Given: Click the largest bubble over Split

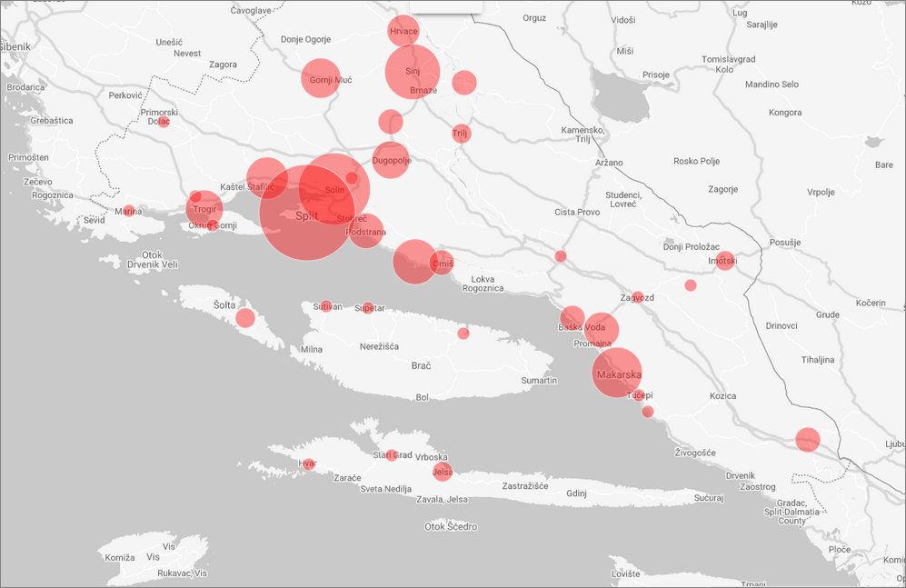Looking at the screenshot, I should pos(306,214).
